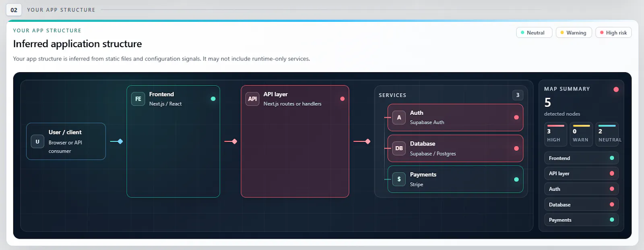This screenshot has width=644, height=250.
Task: Click the 'Inferred application structure' heading
Action: [x=77, y=44]
